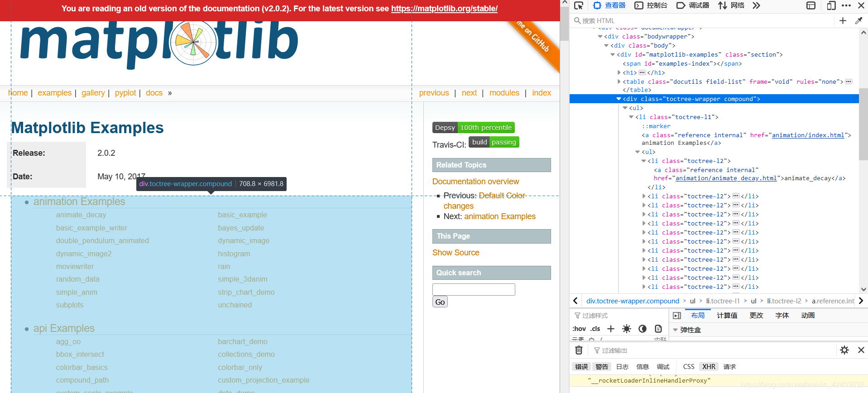
Task: Focus the Quick search text field
Action: tap(474, 289)
